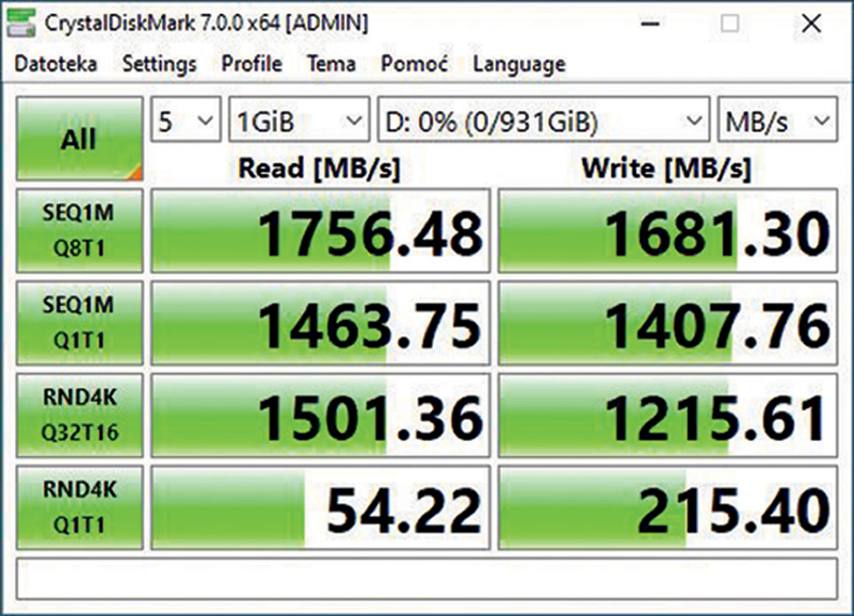Start the SEQ1M Q8T1 test
This screenshot has height=616, width=854.
click(x=79, y=231)
